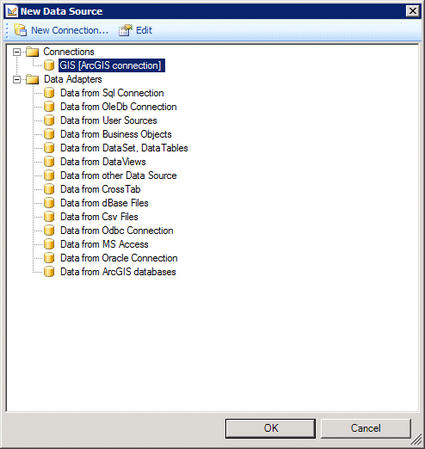Click the ArcGIS databases icon
425x449 pixels.
tap(49, 272)
